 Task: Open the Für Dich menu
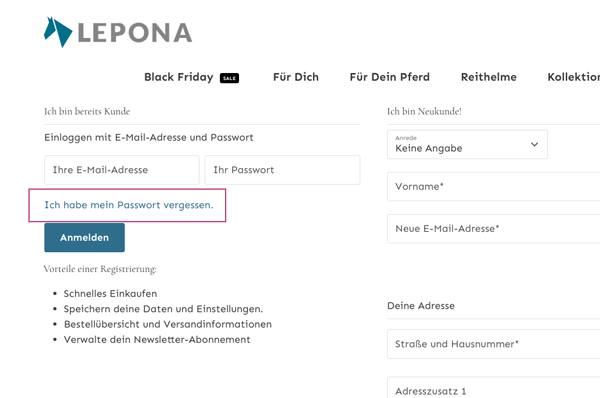(x=296, y=77)
